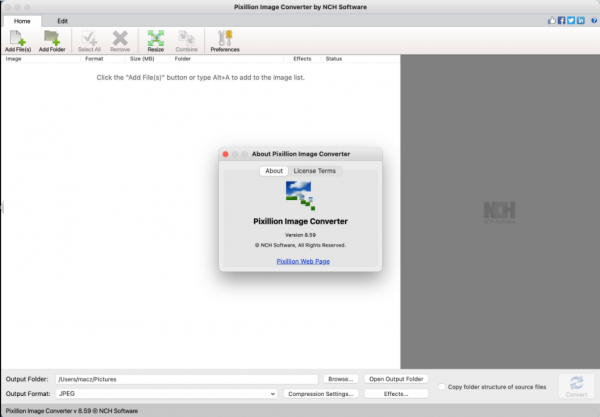This screenshot has width=600, height=417.
Task: Share via the LinkedIn icon
Action: (x=580, y=20)
